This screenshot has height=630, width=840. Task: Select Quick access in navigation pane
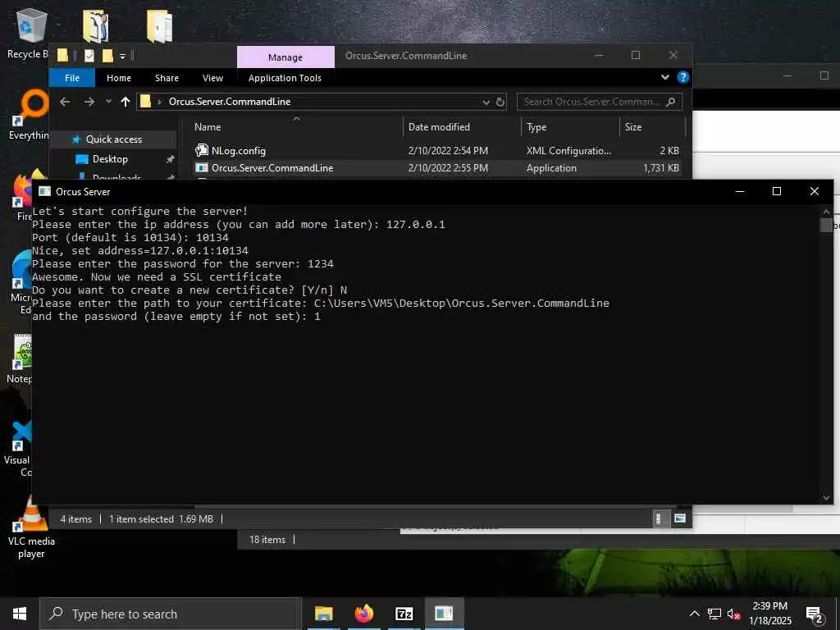[x=113, y=139]
